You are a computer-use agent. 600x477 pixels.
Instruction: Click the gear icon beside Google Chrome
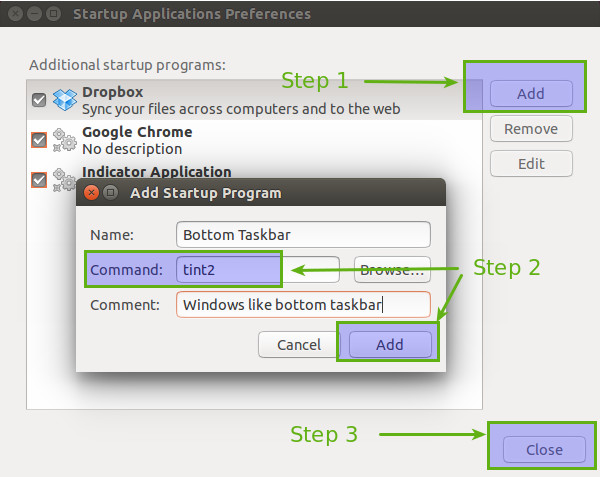[65, 140]
